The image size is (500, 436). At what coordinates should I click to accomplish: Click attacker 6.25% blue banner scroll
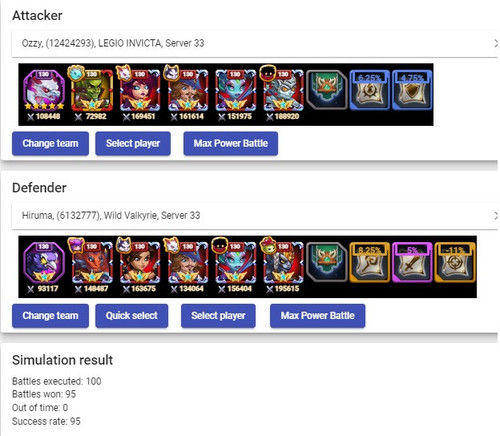click(x=369, y=90)
